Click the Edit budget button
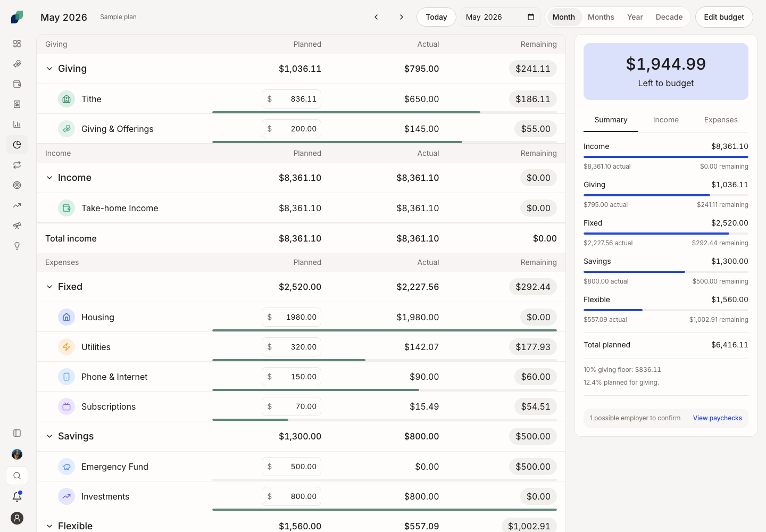 click(724, 17)
